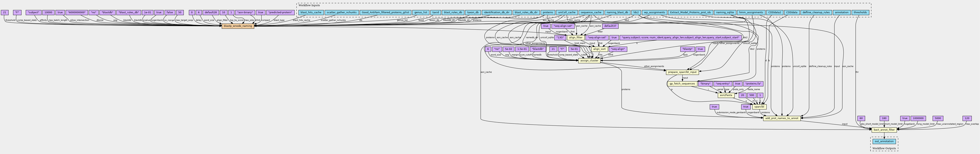Click the "13G" limit_mem value node
The image size is (980, 154).
click(x=560, y=37)
